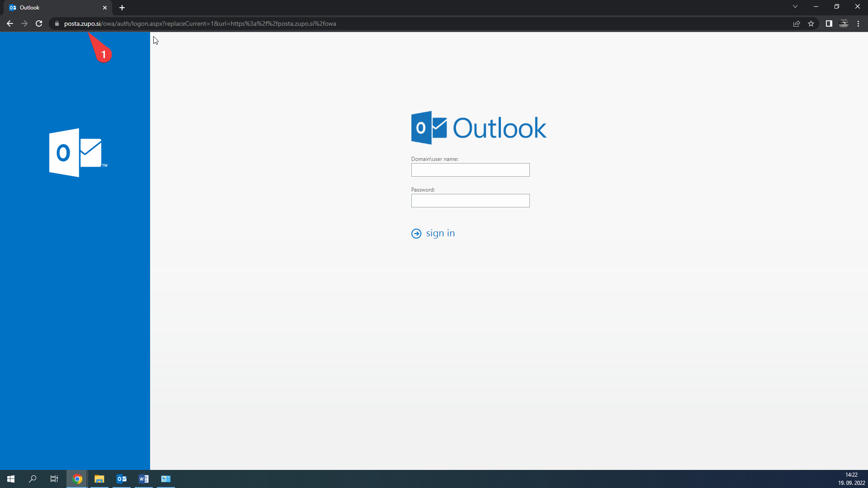868x488 pixels.
Task: Open Word from the taskbar
Action: pos(144,479)
